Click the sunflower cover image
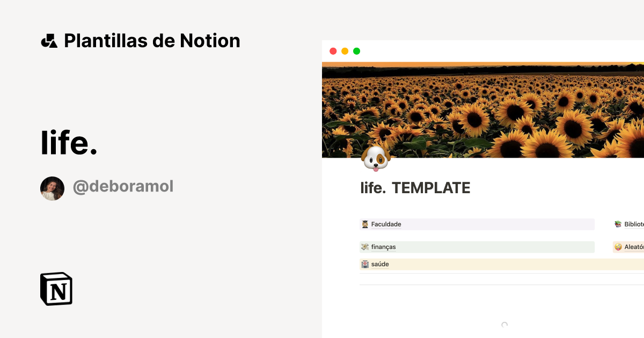Viewport: 644px width, 338px height. coord(483,107)
